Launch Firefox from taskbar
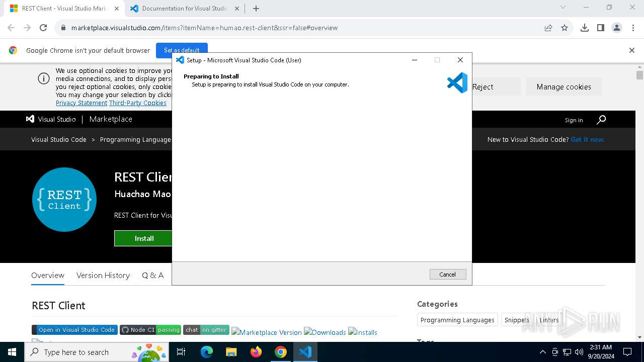Screen dimensions: 644x362 tap(256, 352)
